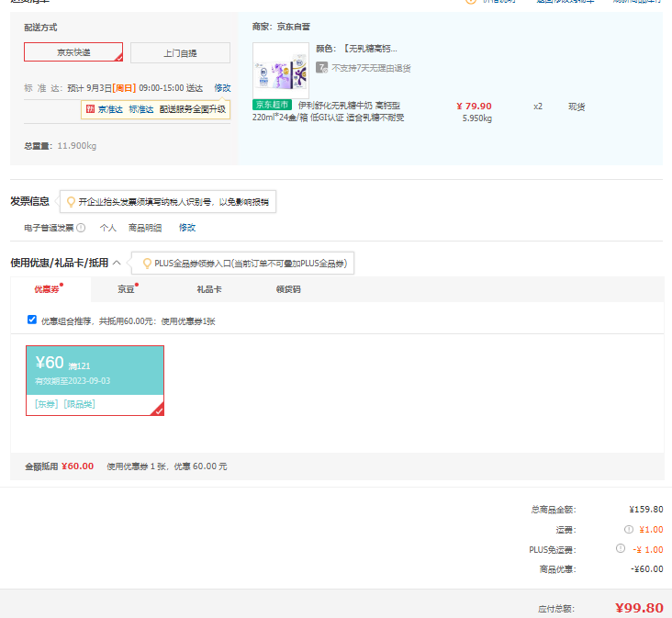This screenshot has height=618, width=672.
Task: Click quantity x2 text
Action: pyautogui.click(x=538, y=107)
